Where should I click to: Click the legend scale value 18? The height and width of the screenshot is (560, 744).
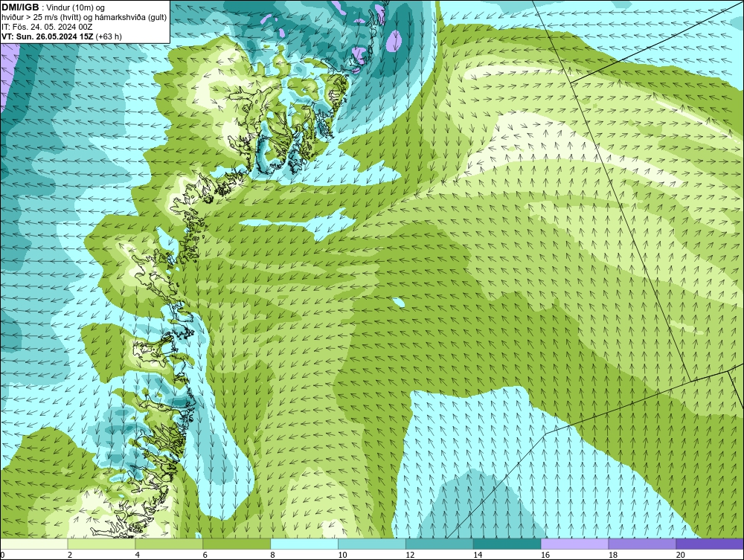612,555
